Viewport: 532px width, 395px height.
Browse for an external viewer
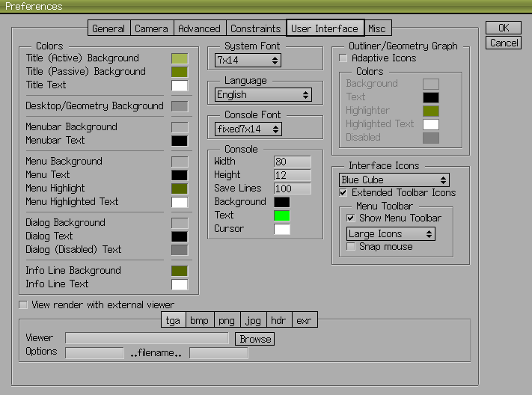(x=255, y=339)
